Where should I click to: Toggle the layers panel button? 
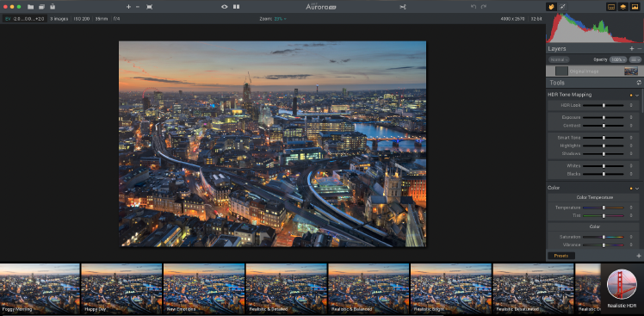623,7
